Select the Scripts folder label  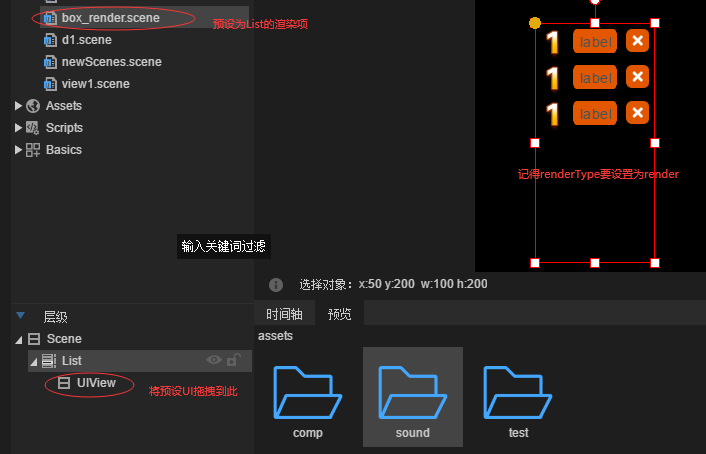(64, 128)
